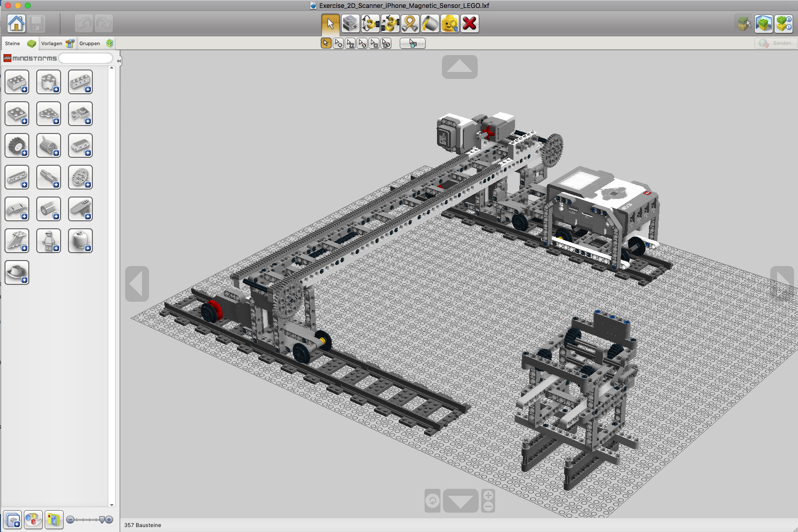Image resolution: width=798 pixels, height=532 pixels.
Task: Pick the Paint bucket tool
Action: coord(430,23)
